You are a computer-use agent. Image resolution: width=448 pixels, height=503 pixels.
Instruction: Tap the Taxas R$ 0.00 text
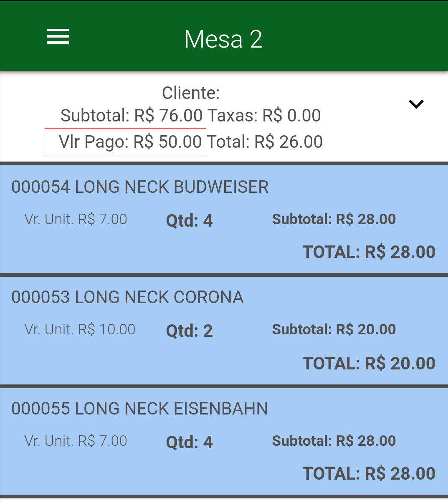click(264, 116)
